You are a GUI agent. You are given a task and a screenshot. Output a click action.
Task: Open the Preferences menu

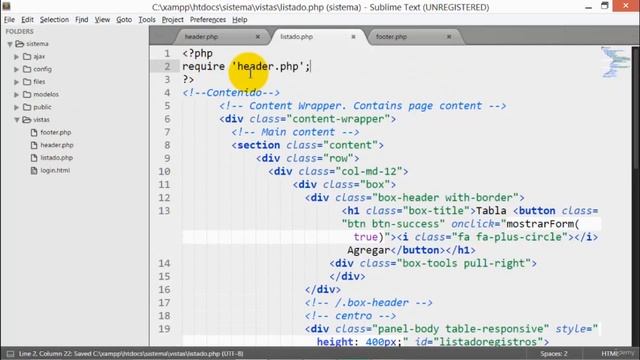tap(208, 20)
